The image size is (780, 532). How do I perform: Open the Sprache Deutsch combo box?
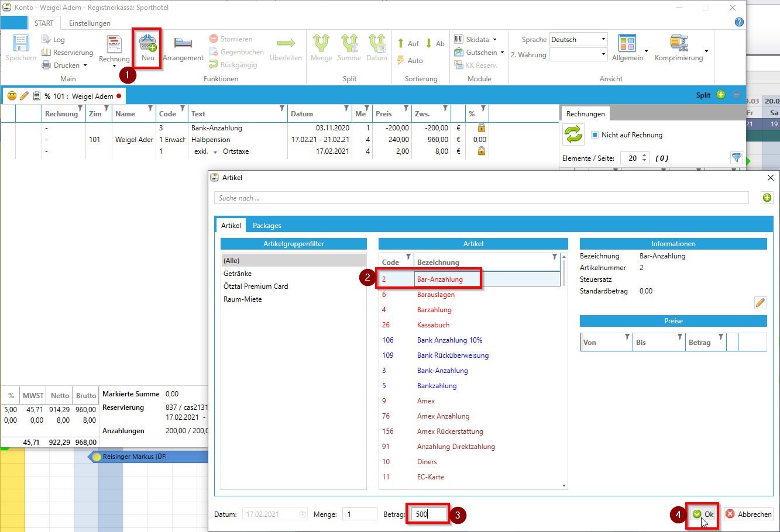[x=579, y=40]
